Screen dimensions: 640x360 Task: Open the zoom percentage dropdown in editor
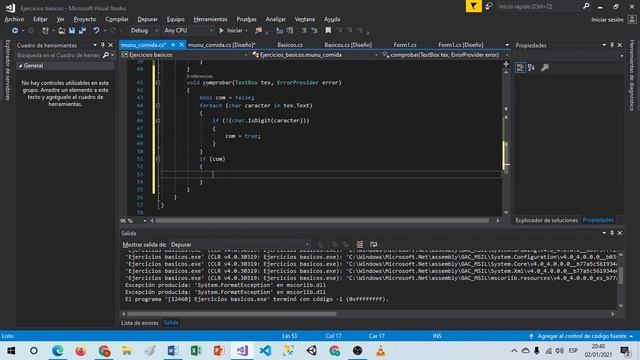point(145,221)
